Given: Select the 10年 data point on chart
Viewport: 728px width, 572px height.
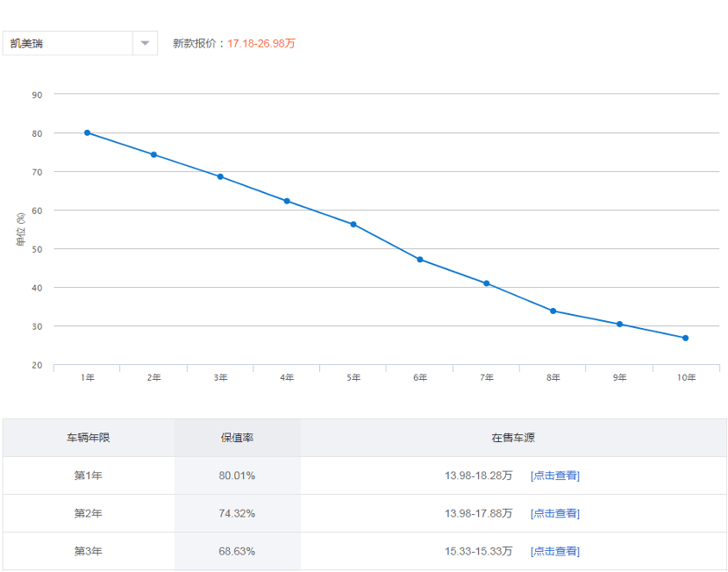Looking at the screenshot, I should 686,338.
